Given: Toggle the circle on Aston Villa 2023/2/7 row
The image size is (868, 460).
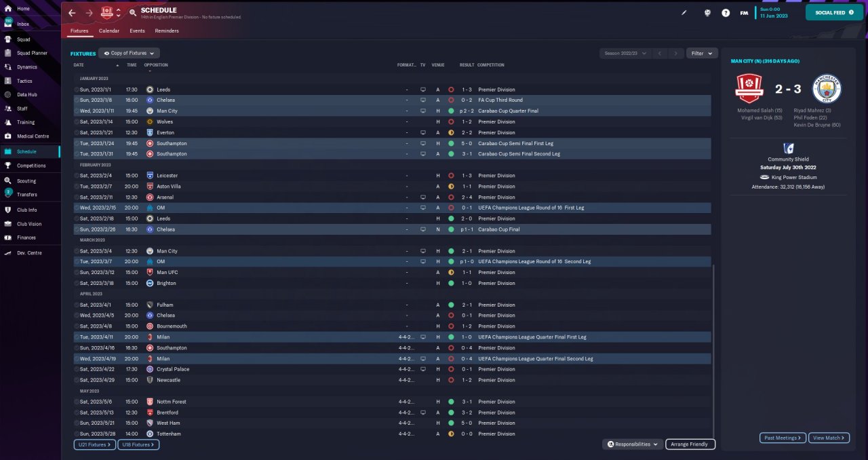Looking at the screenshot, I should (x=77, y=187).
